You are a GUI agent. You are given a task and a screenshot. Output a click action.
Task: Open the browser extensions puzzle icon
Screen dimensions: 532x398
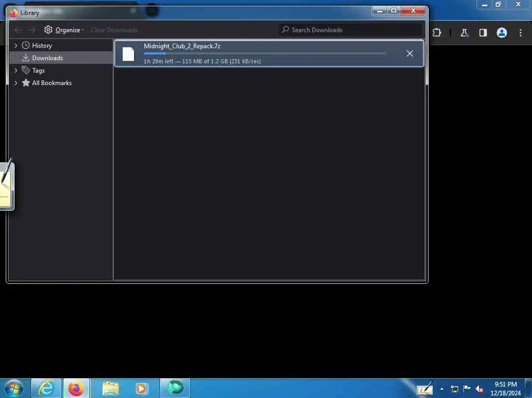(436, 33)
